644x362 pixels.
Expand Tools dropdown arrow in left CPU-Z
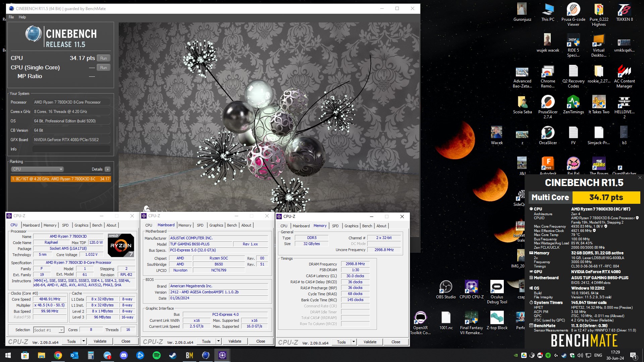click(84, 341)
